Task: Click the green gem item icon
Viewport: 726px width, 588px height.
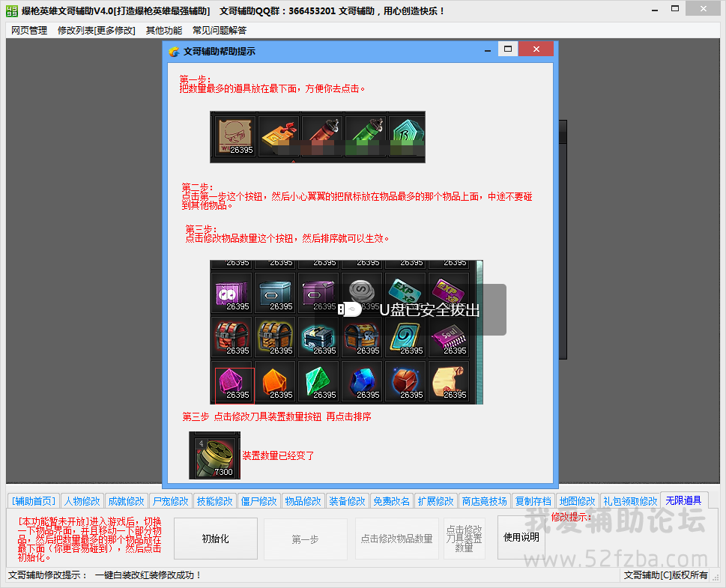Action: tap(319, 383)
